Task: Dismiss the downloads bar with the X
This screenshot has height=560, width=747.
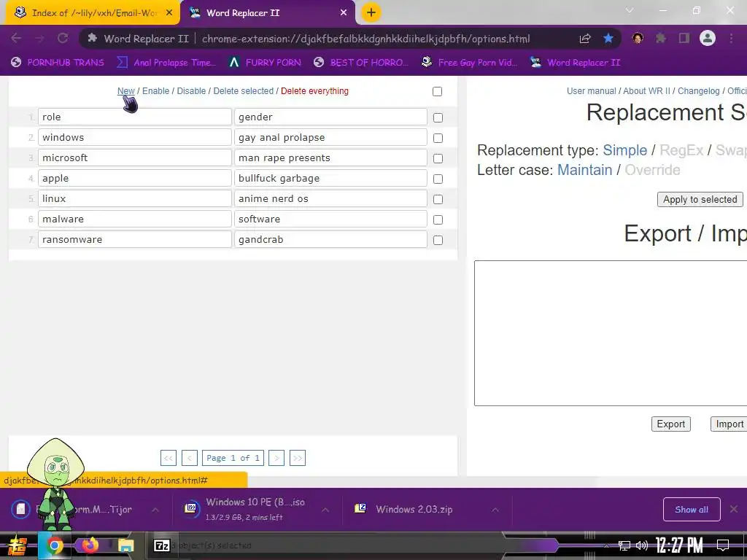Action: coord(734,509)
